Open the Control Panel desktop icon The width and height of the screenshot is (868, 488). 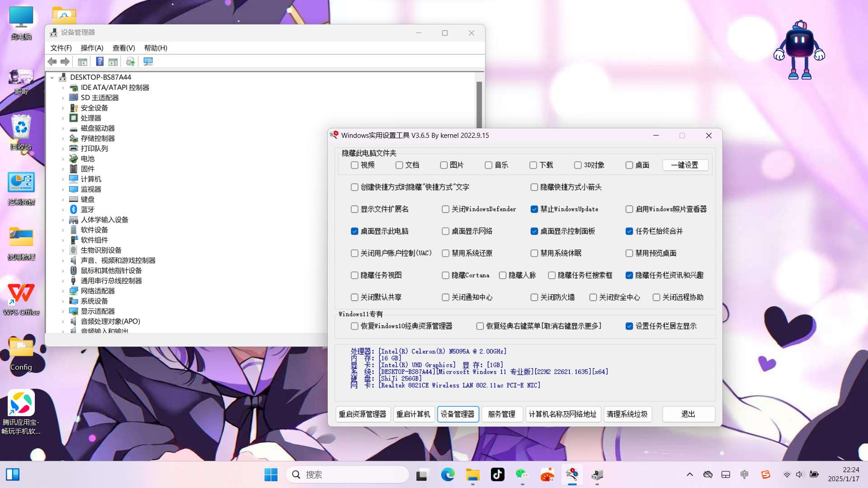click(x=21, y=188)
